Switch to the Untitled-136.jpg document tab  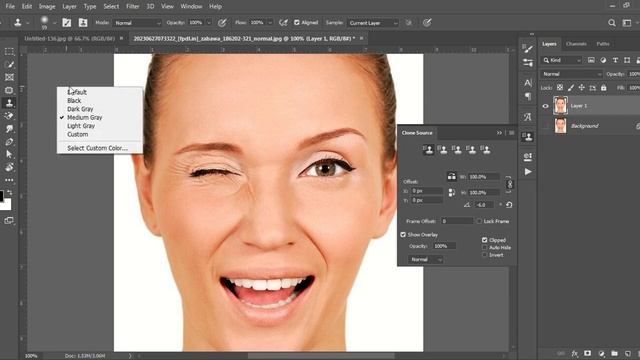click(69, 38)
